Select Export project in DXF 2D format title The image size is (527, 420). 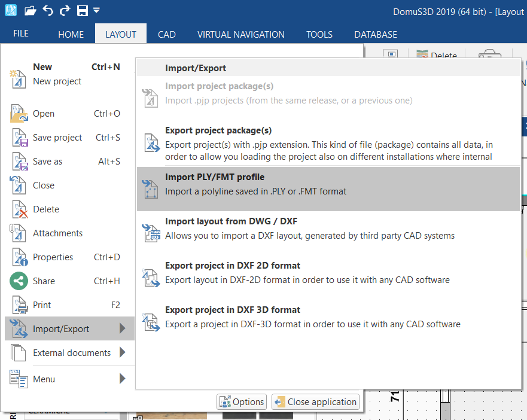[233, 266]
